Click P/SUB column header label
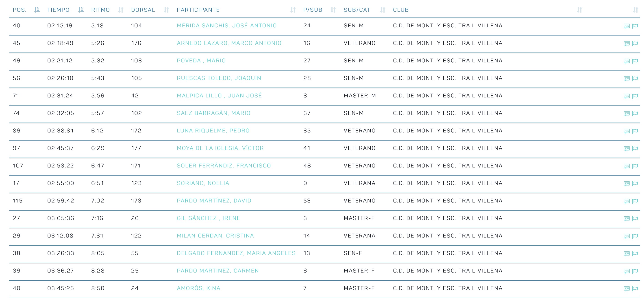Image resolution: width=644 pixels, height=299 pixels. pyautogui.click(x=313, y=10)
